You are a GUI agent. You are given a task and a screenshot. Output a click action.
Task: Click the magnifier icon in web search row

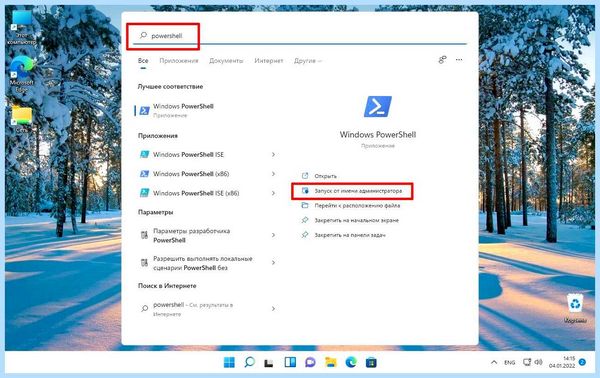coord(144,308)
